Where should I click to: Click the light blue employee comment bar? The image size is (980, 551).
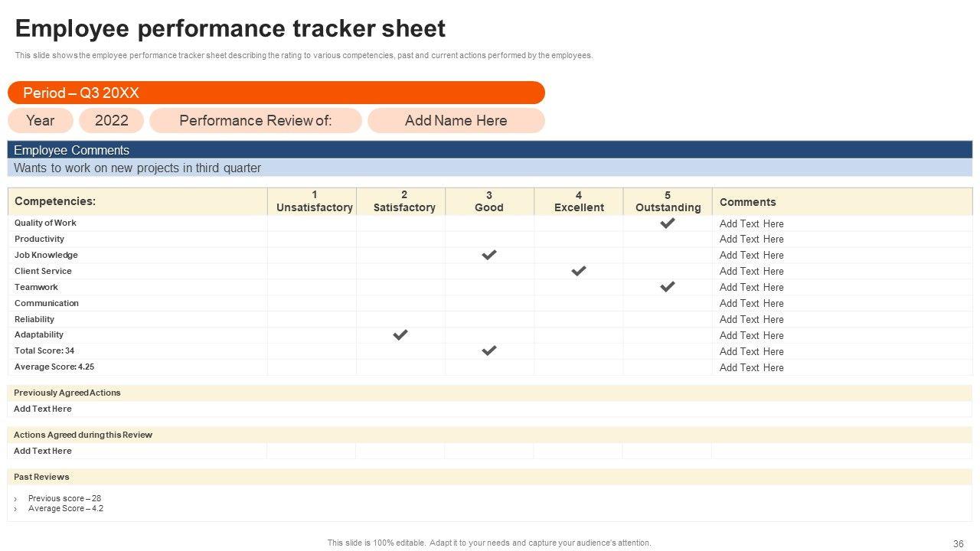pyautogui.click(x=490, y=168)
